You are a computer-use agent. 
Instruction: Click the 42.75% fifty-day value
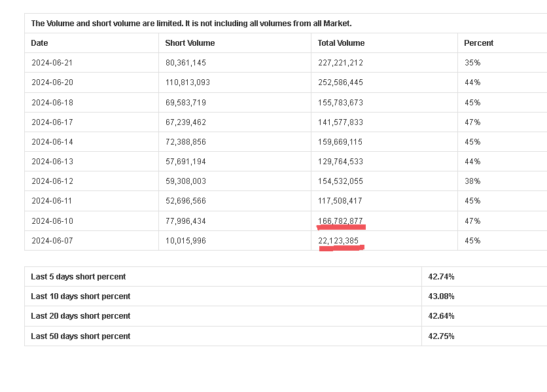pos(441,336)
